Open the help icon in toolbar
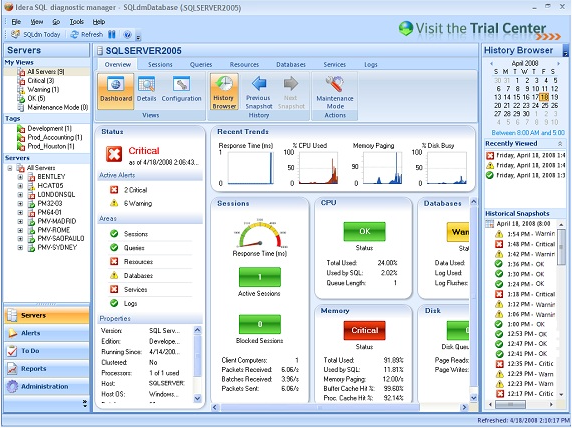 [x=127, y=35]
